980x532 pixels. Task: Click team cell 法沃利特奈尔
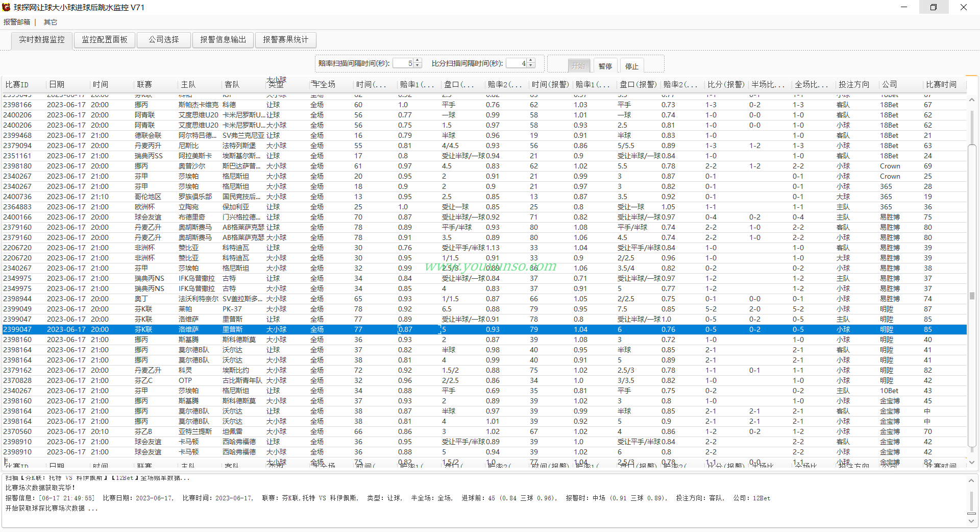coord(199,299)
